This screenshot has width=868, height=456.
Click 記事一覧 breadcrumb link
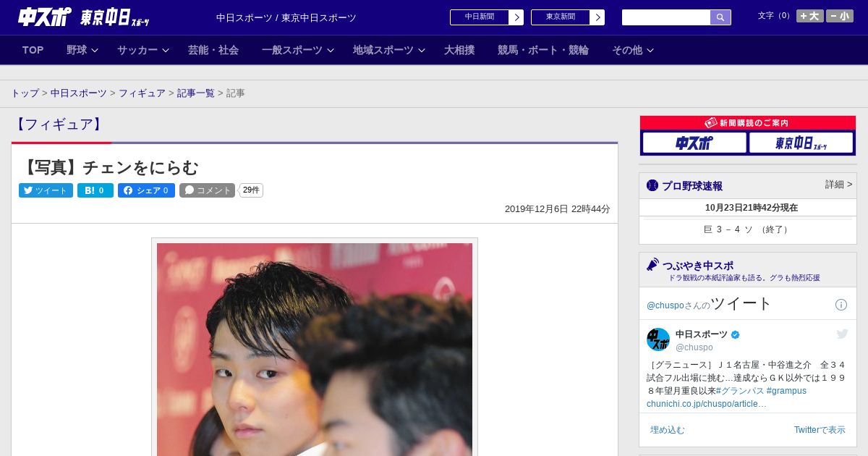[196, 93]
